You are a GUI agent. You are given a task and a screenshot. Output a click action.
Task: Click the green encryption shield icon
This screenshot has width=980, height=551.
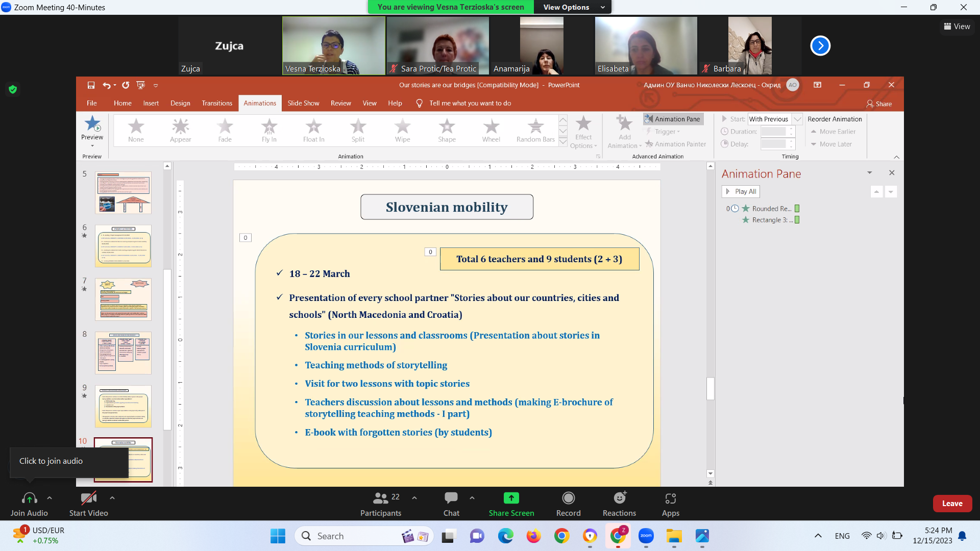tap(13, 89)
